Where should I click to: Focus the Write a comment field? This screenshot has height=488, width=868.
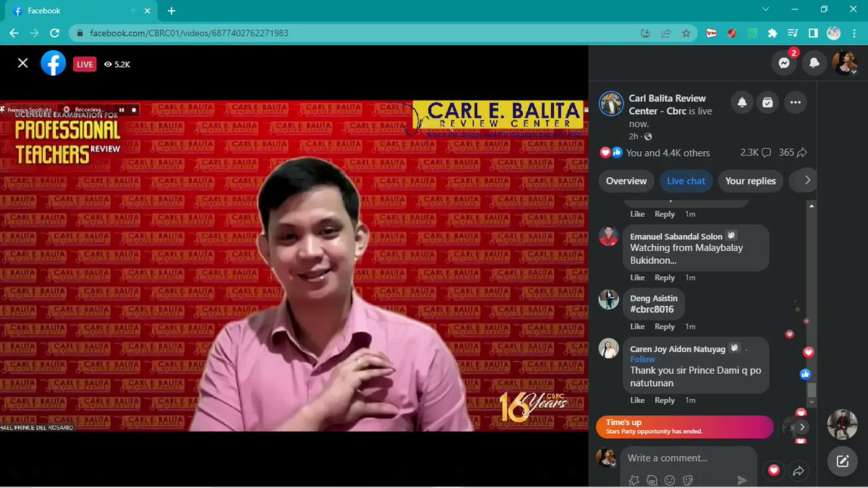click(x=687, y=458)
